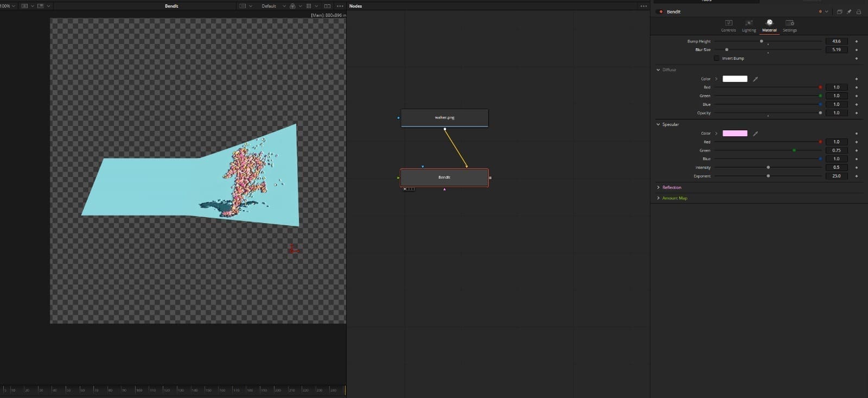Expand the Reflection section
868x398 pixels.
point(659,187)
